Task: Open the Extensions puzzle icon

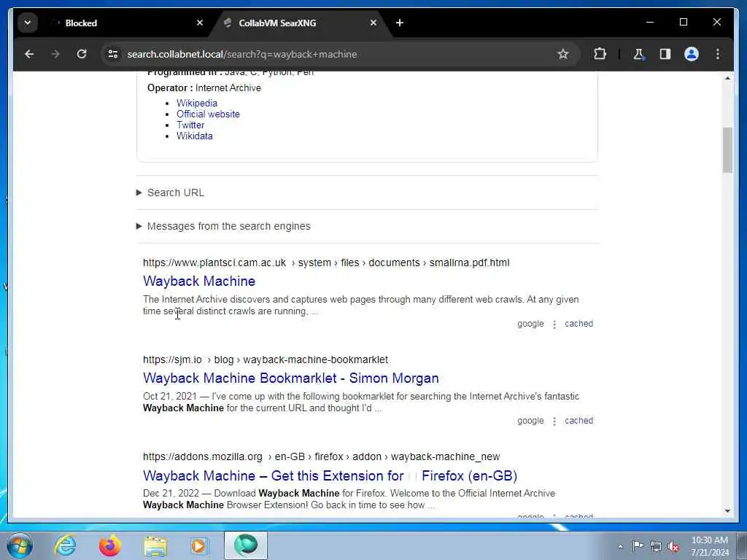Action: 600,54
